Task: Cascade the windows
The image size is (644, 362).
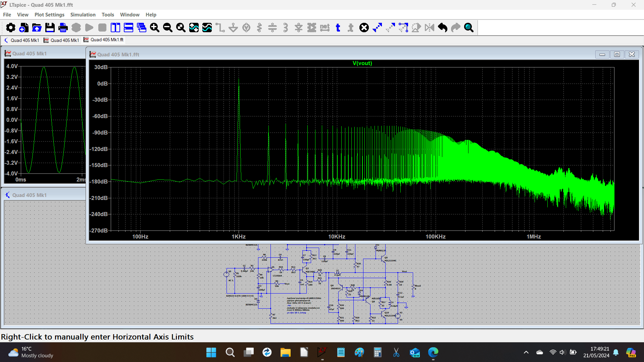Action: [142, 28]
